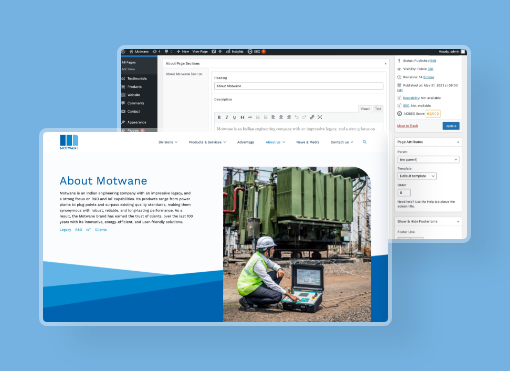Toggle bold in the Description editor
510x371 pixels.
click(x=219, y=117)
